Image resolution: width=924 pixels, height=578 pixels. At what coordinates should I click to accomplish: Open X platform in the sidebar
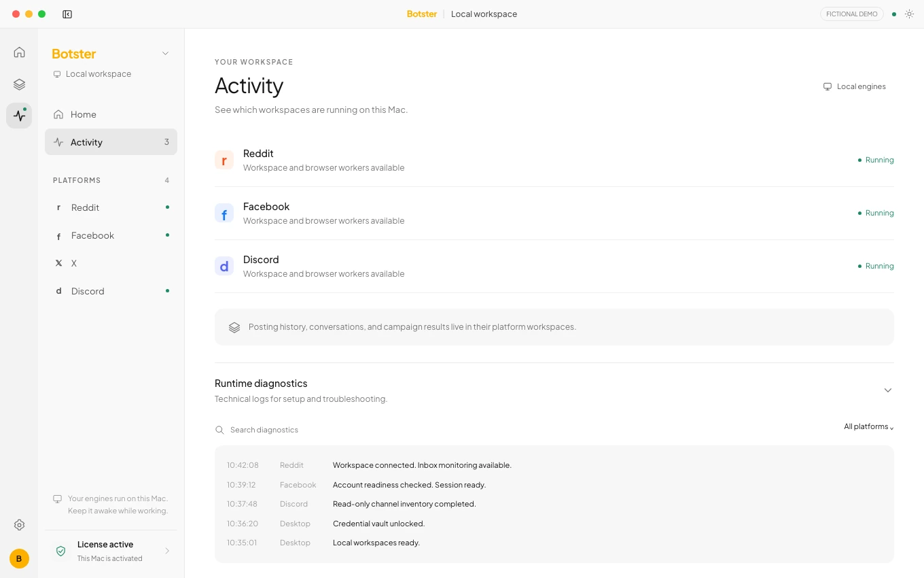pos(111,263)
